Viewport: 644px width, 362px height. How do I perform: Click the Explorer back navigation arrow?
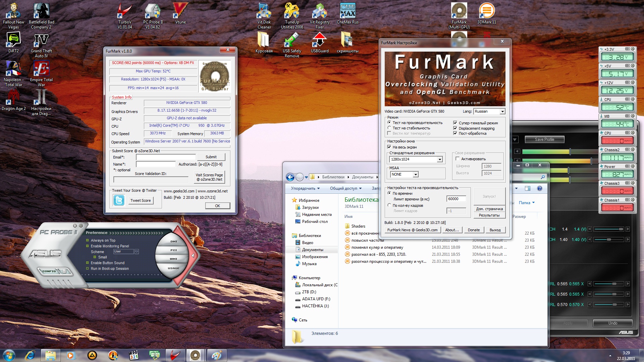290,177
